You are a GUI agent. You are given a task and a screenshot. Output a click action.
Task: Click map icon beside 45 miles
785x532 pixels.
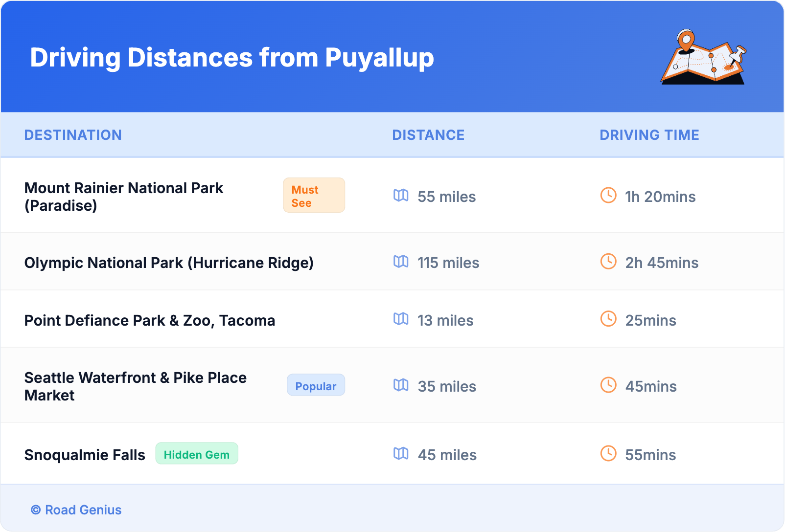pyautogui.click(x=401, y=454)
